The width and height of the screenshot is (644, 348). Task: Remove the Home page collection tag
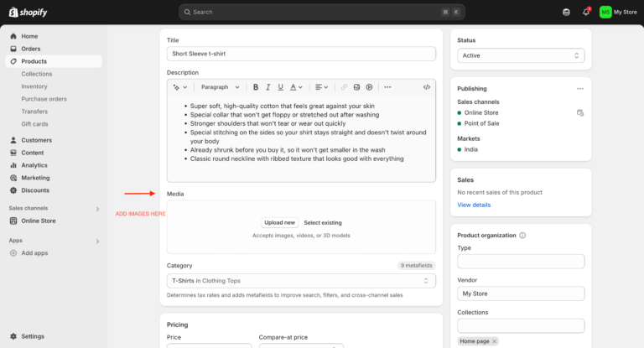point(495,341)
